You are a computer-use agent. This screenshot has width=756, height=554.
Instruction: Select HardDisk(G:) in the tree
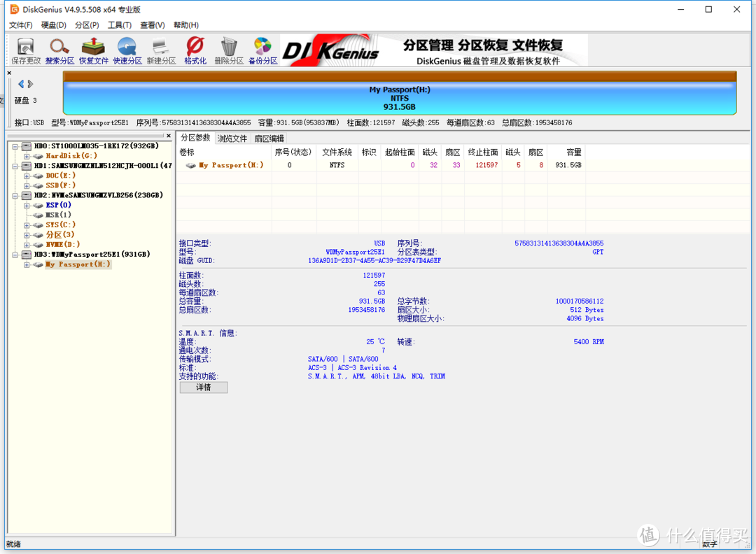point(71,156)
